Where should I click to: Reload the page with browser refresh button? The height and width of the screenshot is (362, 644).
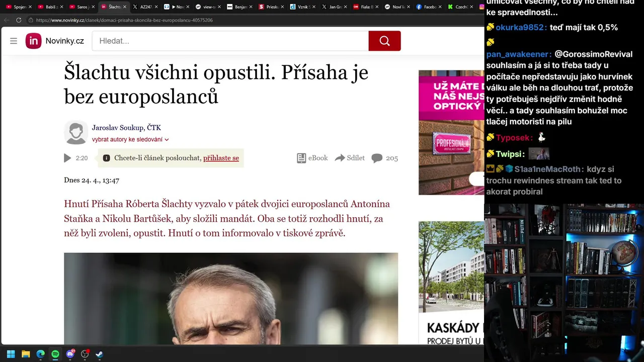[x=19, y=20]
